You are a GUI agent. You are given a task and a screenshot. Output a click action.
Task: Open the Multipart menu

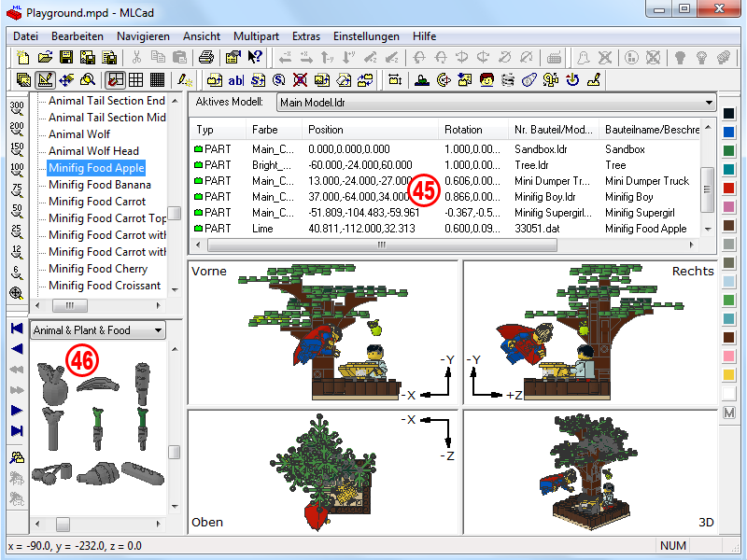[x=256, y=36]
